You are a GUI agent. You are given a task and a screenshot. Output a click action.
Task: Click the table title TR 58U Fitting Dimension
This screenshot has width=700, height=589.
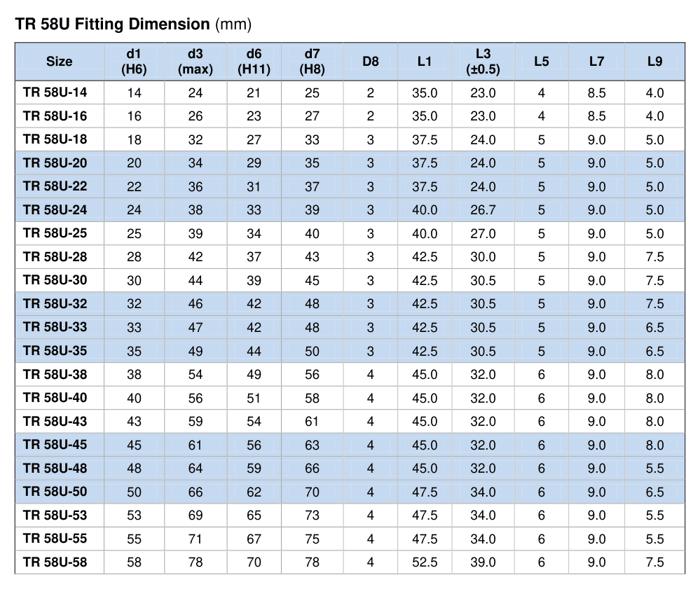click(113, 24)
